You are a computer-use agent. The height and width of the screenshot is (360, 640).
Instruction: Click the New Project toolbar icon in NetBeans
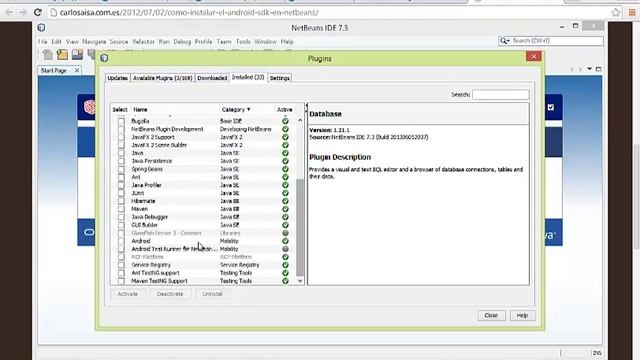point(62,54)
